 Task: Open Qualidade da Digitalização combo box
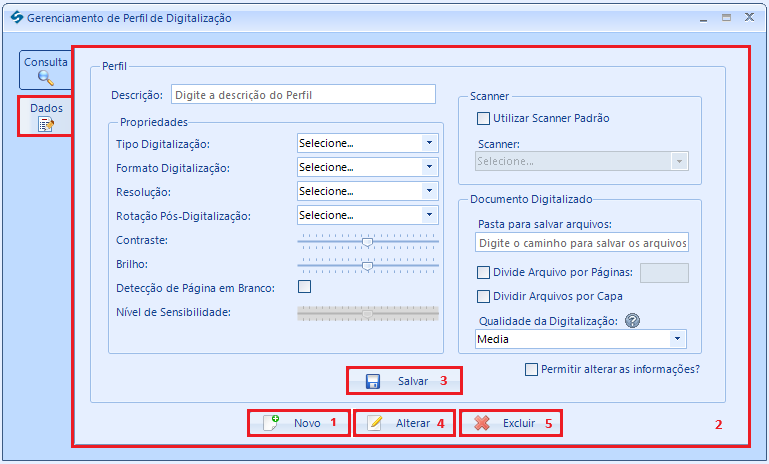678,339
